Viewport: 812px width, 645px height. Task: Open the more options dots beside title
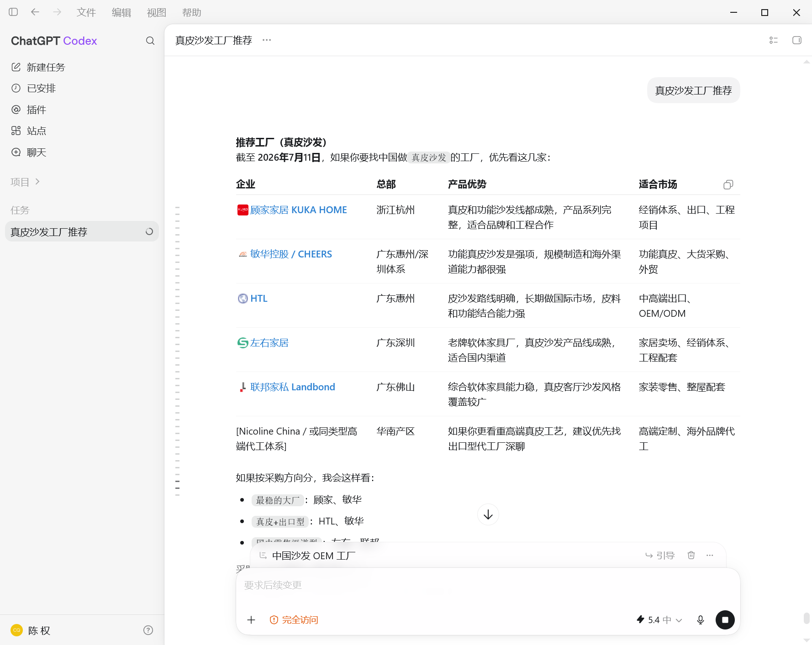[x=267, y=40]
